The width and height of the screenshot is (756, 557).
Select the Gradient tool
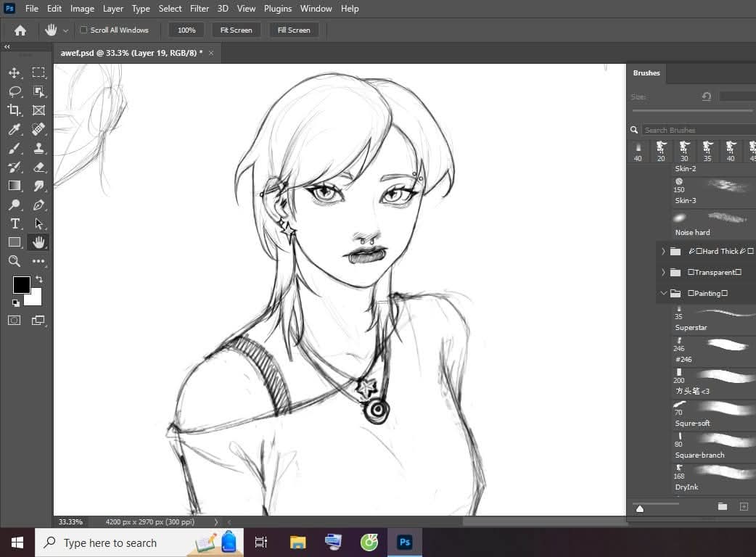click(15, 186)
